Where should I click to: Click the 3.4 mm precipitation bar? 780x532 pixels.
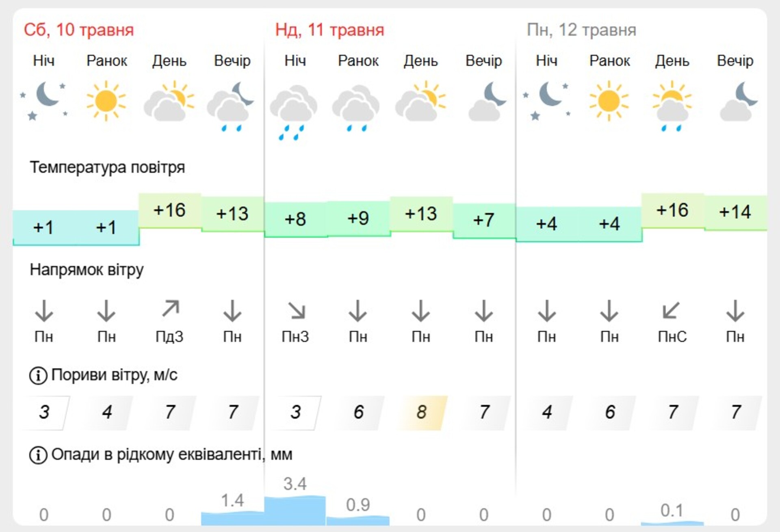pos(295,510)
